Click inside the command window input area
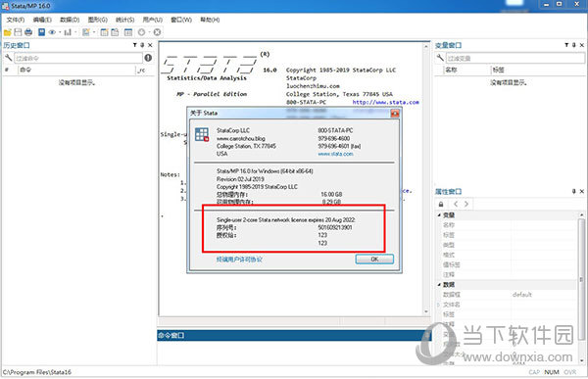Screen dimensions: 588x379 coord(294,353)
